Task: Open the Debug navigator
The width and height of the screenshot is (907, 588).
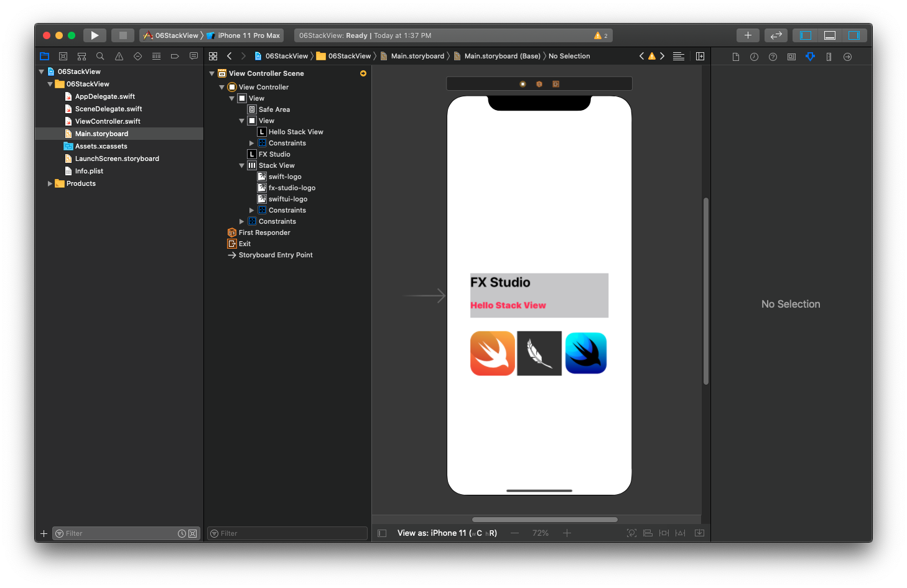Action: 156,56
